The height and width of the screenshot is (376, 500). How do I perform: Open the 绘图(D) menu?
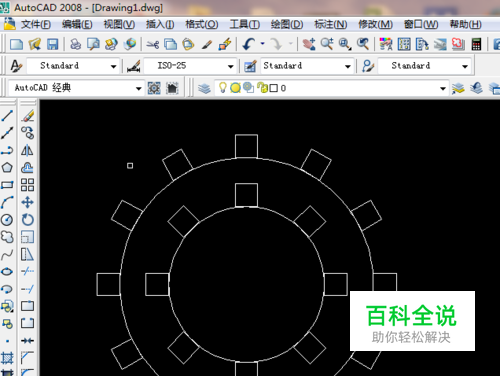point(287,24)
